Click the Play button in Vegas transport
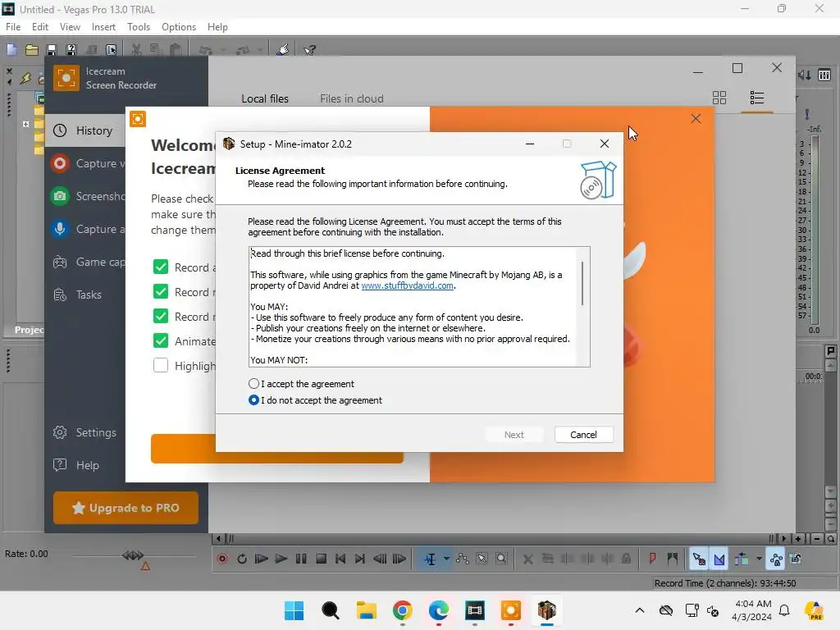This screenshot has width=840, height=630. pyautogui.click(x=281, y=559)
